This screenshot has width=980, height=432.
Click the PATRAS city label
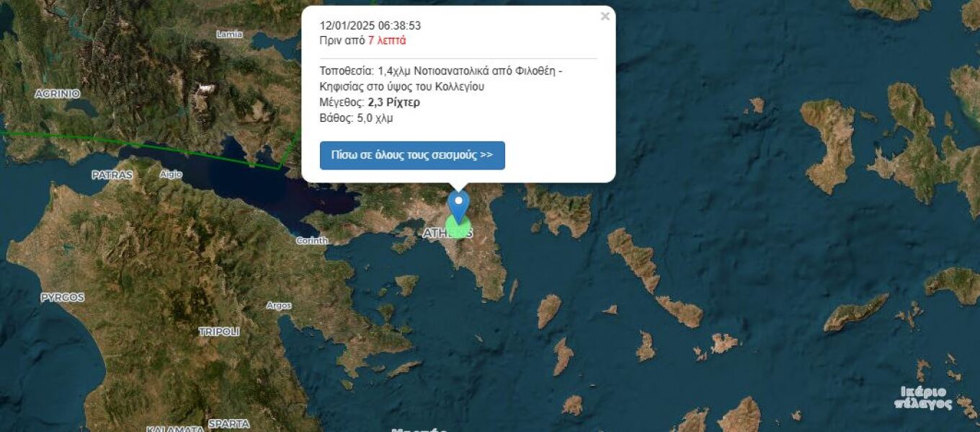[x=112, y=175]
